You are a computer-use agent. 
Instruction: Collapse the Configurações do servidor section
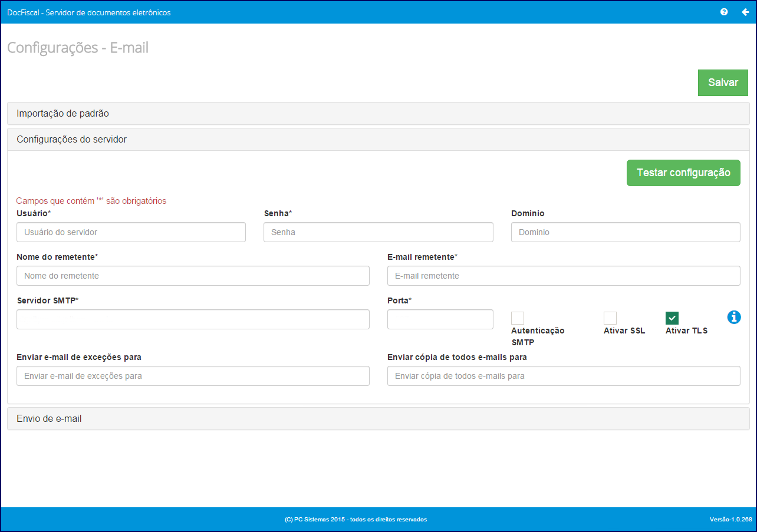pyautogui.click(x=378, y=140)
